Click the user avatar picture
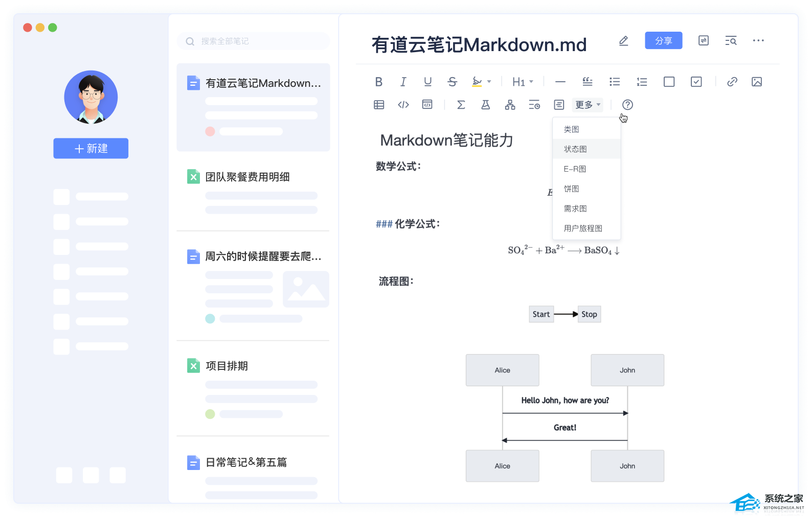This screenshot has width=812, height=517. (x=91, y=97)
